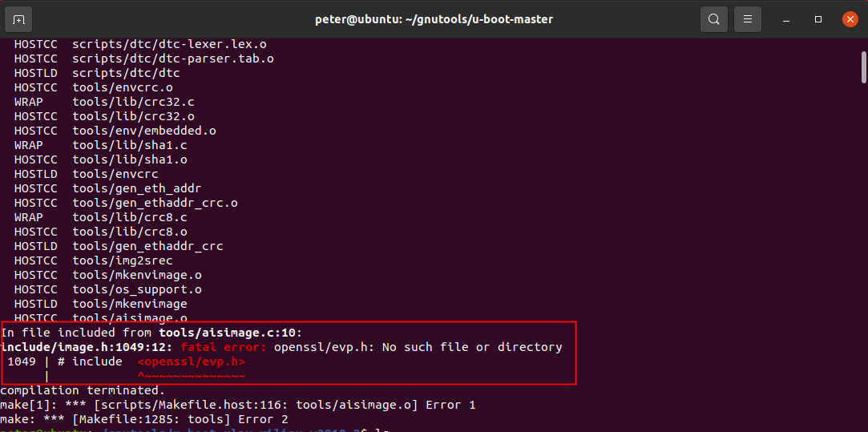The width and height of the screenshot is (868, 432).
Task: Open a new terminal tab
Action: (x=19, y=18)
